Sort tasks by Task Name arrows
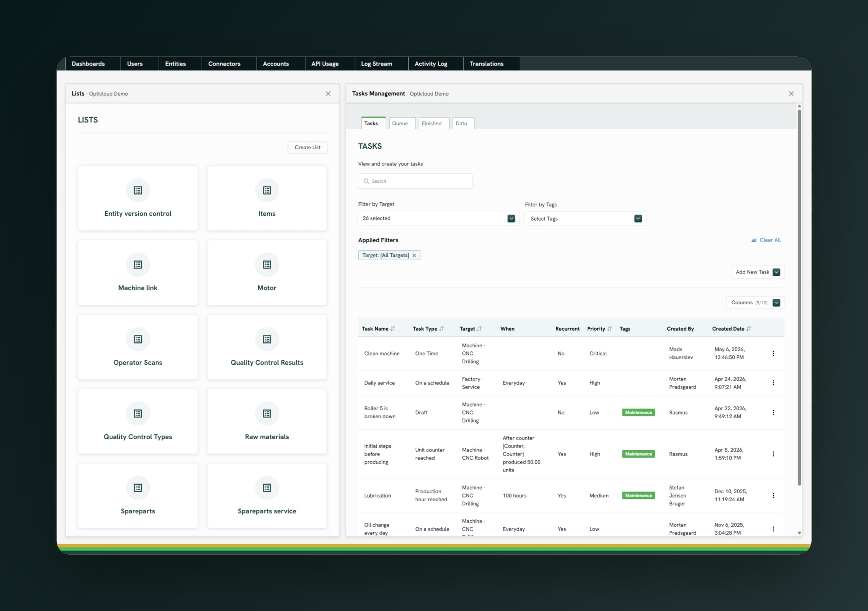The image size is (868, 611). coord(393,329)
